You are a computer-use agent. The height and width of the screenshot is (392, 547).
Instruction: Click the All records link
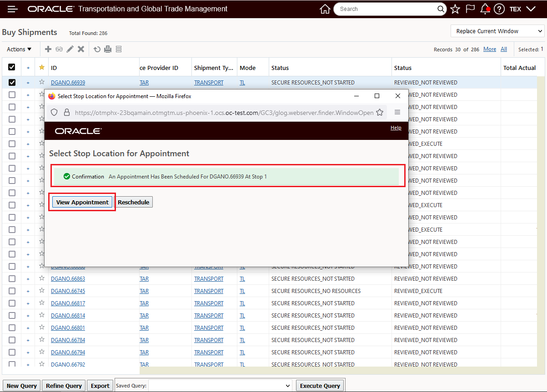coord(504,49)
